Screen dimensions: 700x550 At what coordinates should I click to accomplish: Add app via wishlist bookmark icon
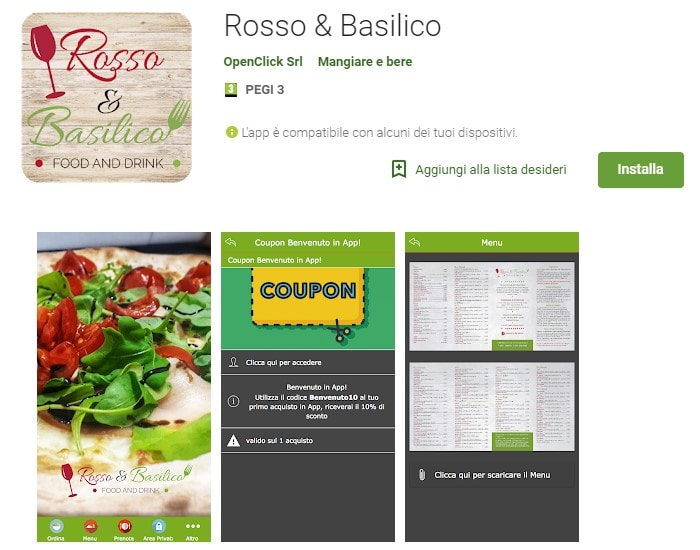pyautogui.click(x=399, y=169)
